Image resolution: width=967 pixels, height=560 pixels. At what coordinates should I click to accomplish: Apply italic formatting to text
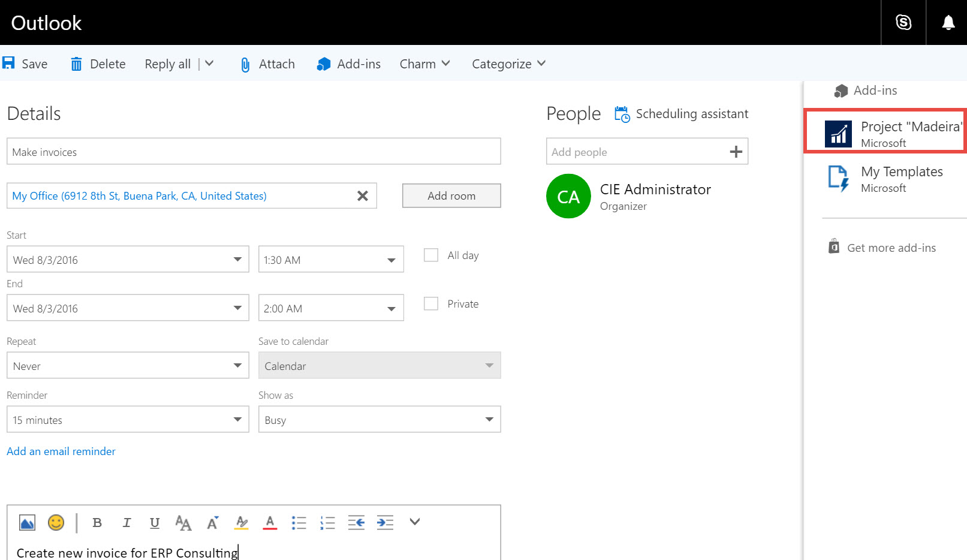point(126,523)
